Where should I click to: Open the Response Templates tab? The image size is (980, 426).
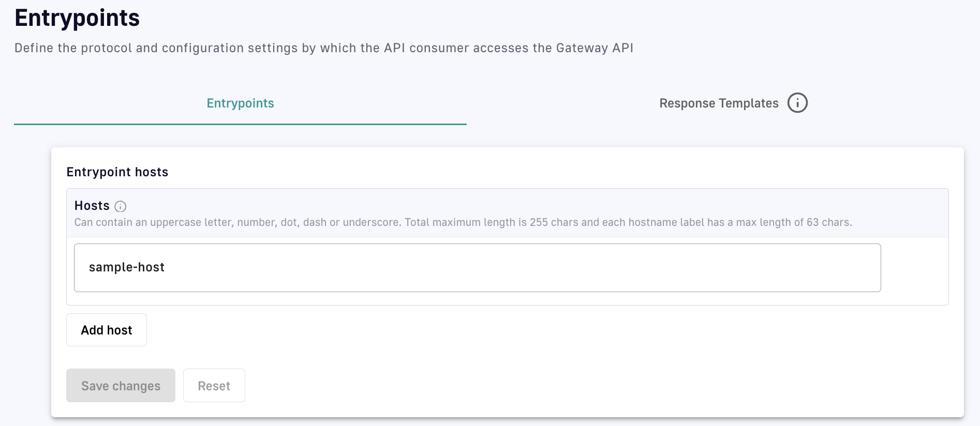pos(718,103)
